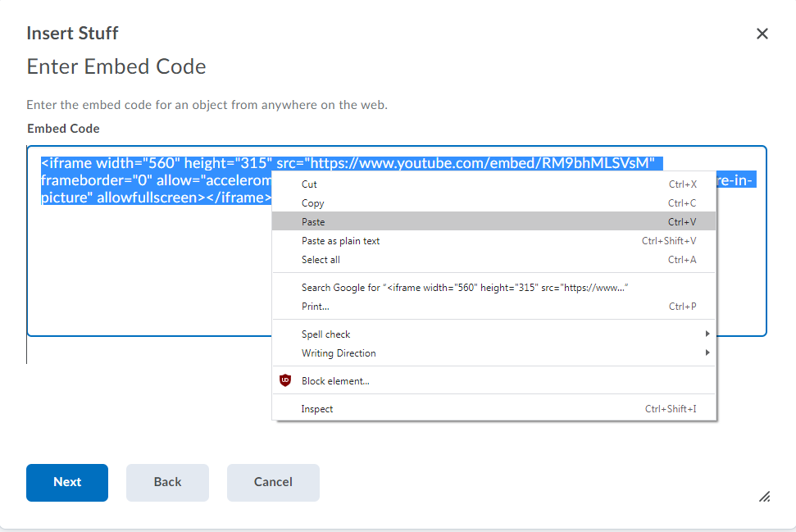Click the Next button

click(67, 482)
